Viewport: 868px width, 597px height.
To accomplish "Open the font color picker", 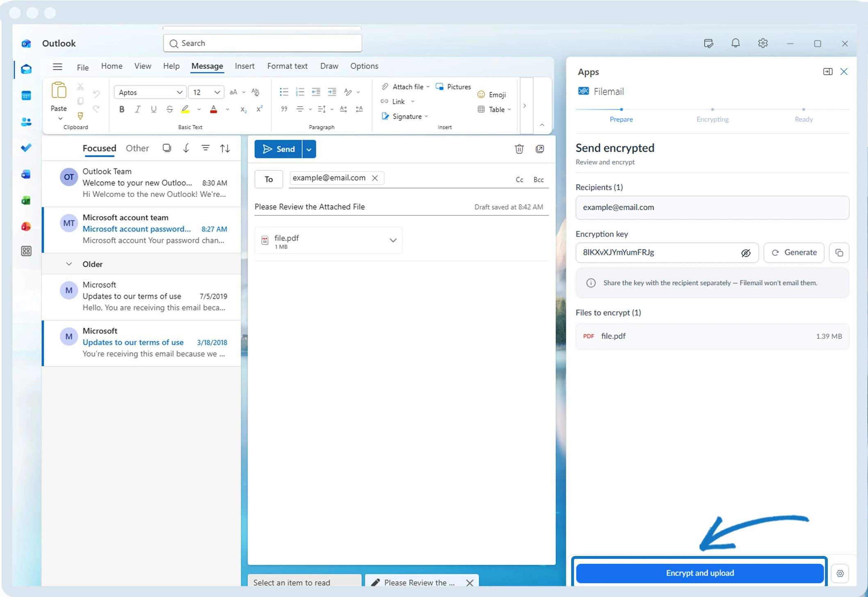I will click(228, 110).
